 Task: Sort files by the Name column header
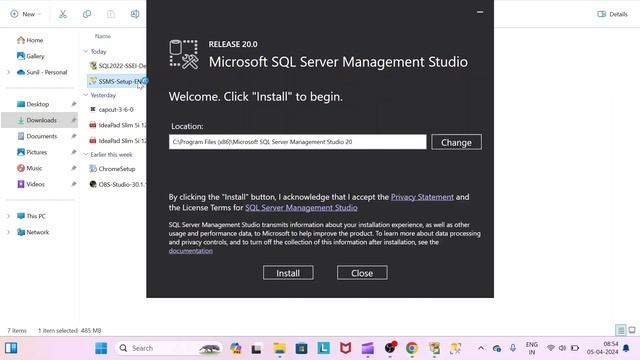click(x=103, y=36)
